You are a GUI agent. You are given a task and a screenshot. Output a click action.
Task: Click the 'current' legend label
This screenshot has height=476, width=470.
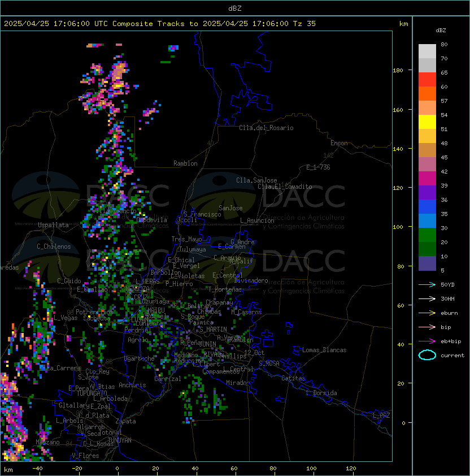(452, 356)
